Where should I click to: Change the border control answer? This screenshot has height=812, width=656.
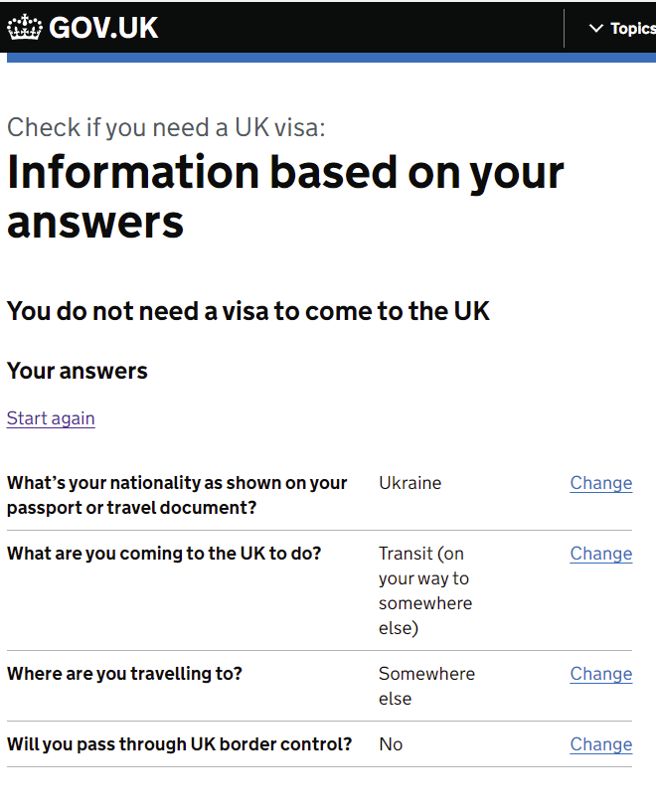[601, 744]
